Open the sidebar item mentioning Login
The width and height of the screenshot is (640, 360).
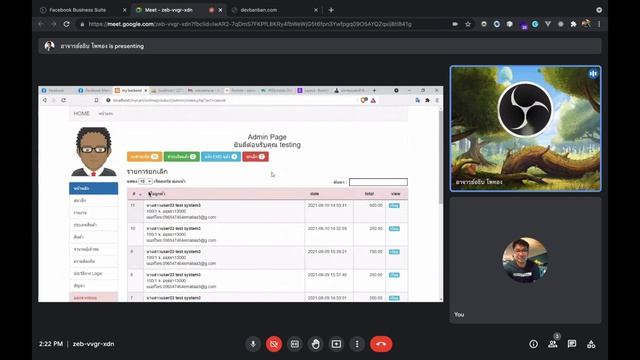93,273
